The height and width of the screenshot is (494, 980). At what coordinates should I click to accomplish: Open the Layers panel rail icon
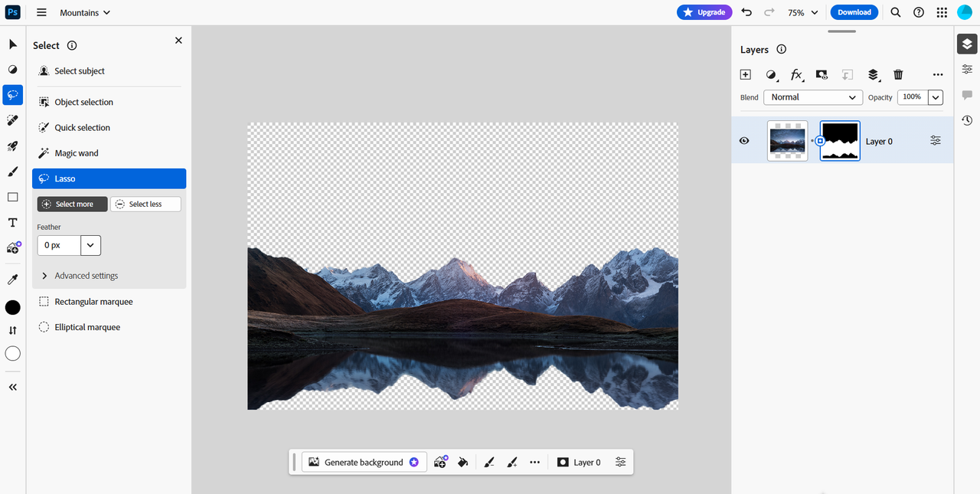(967, 44)
